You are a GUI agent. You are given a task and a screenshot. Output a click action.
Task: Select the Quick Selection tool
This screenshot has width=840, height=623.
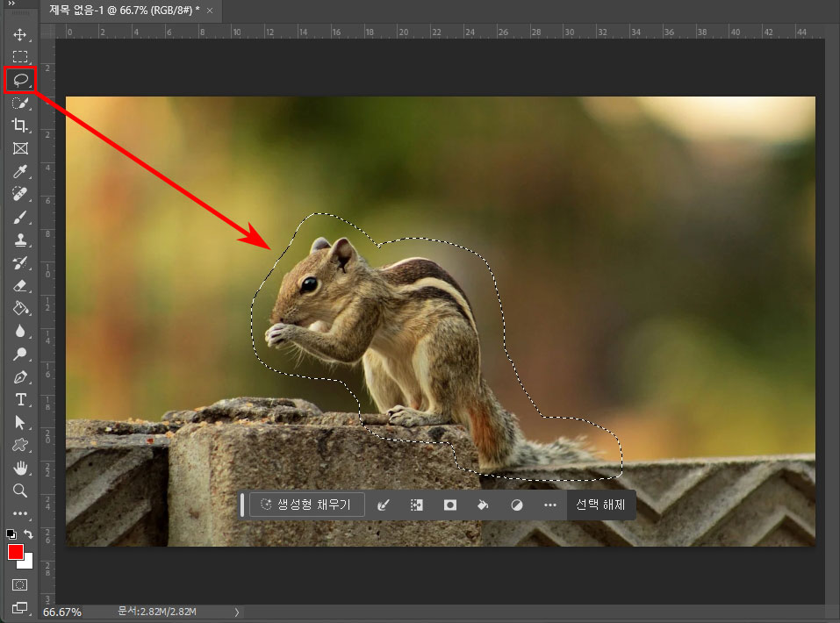(20, 103)
